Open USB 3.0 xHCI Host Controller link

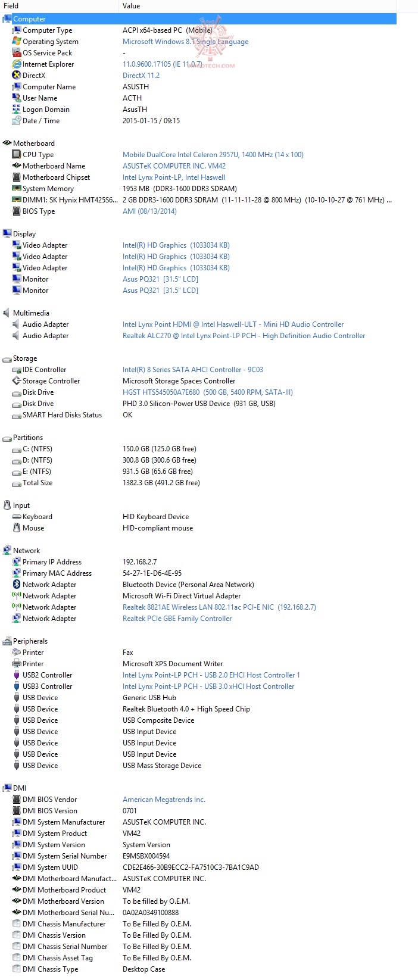[208, 686]
